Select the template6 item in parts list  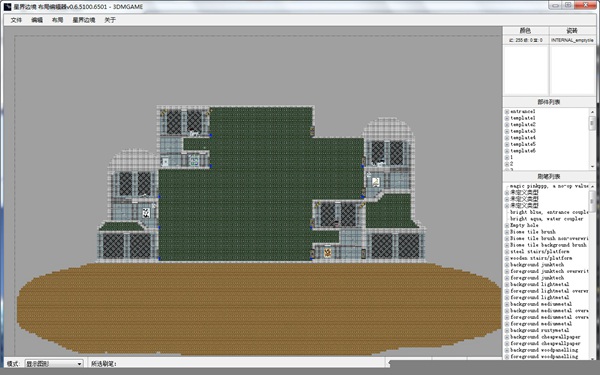[523, 151]
